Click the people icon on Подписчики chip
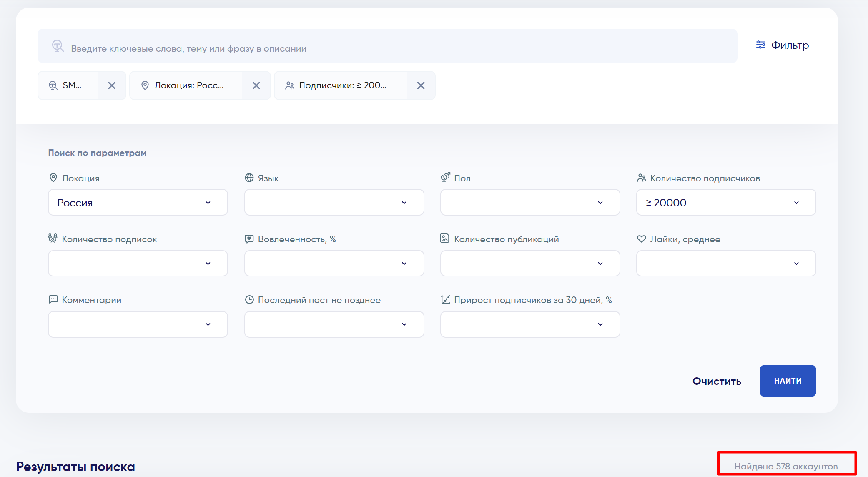Image resolution: width=868 pixels, height=477 pixels. click(290, 85)
